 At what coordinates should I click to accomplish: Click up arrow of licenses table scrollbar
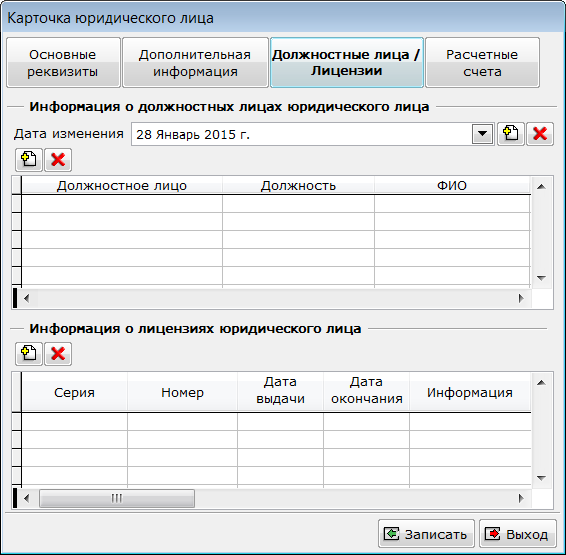pos(541,383)
